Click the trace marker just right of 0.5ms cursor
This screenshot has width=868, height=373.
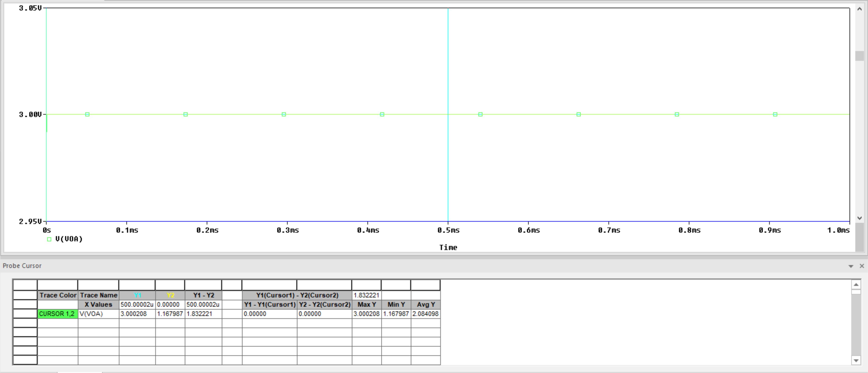tap(480, 114)
